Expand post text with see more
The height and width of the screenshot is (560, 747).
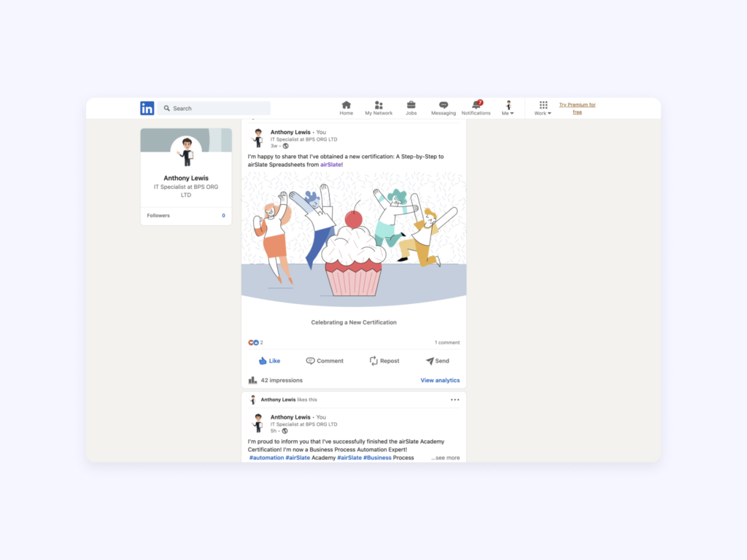point(445,458)
